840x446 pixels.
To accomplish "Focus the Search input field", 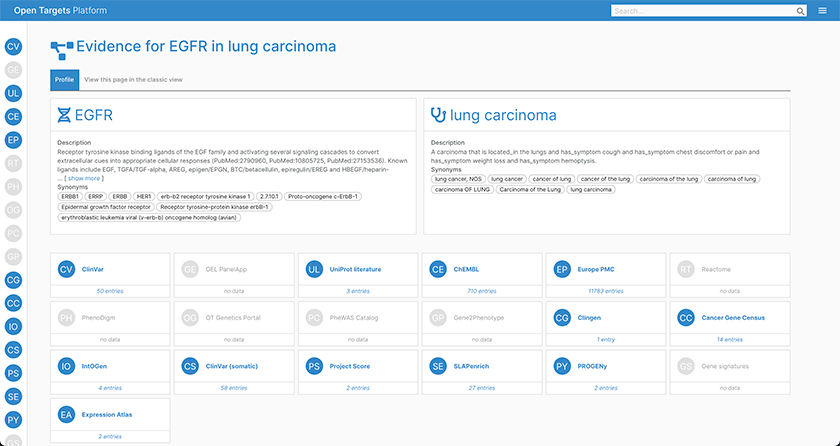I will (x=703, y=11).
